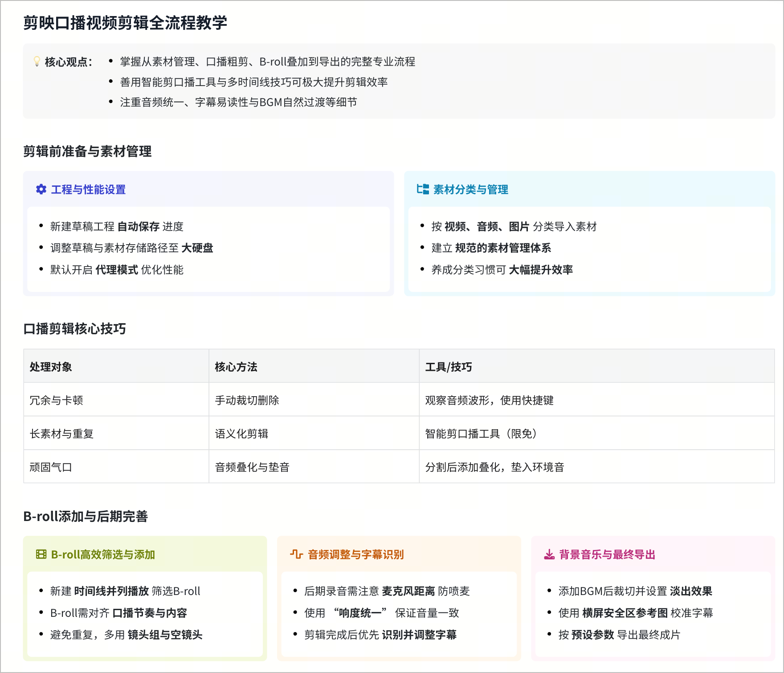
Task: Click the card title B-roll高效筛选与添加
Action: point(103,554)
